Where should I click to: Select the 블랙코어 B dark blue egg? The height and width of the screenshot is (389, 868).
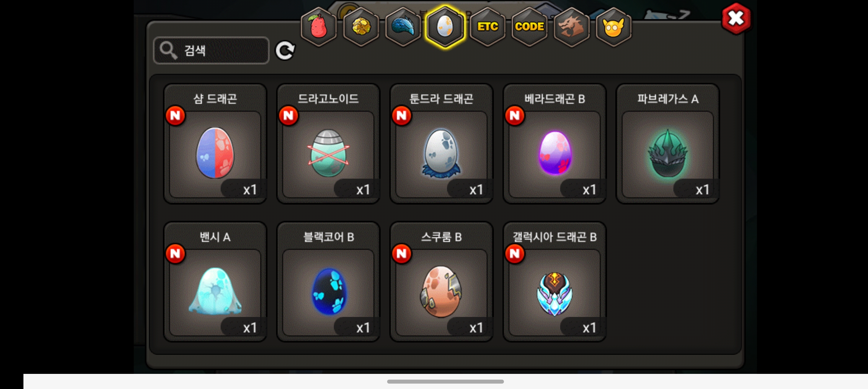[328, 282]
